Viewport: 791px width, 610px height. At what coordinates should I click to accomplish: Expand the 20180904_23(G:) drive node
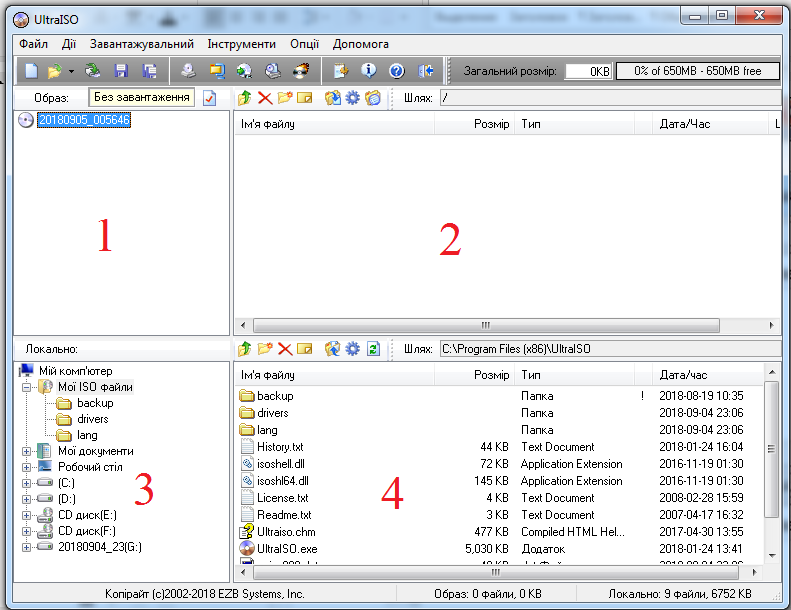coord(26,547)
